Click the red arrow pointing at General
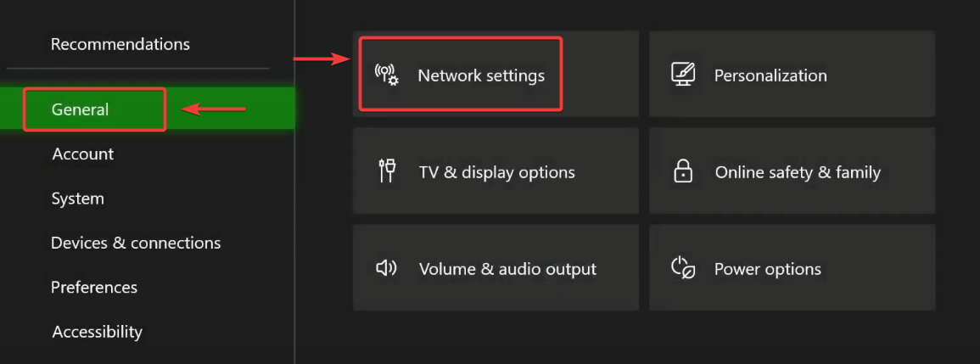 (x=214, y=109)
